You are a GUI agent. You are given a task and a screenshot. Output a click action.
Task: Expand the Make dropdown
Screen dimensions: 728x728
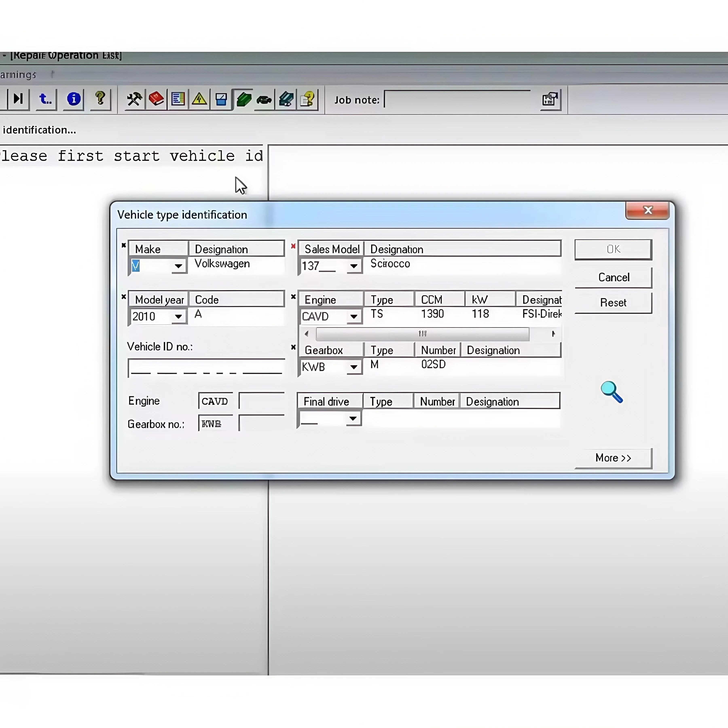[178, 266]
